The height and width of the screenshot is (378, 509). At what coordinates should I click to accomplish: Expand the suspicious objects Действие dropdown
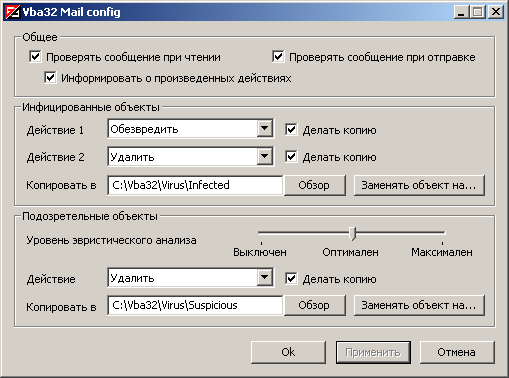pyautogui.click(x=265, y=277)
